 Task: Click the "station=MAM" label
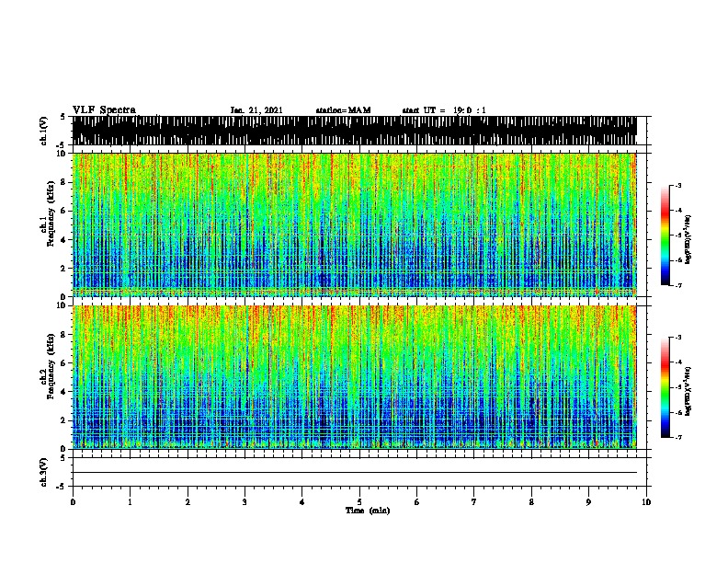click(343, 110)
